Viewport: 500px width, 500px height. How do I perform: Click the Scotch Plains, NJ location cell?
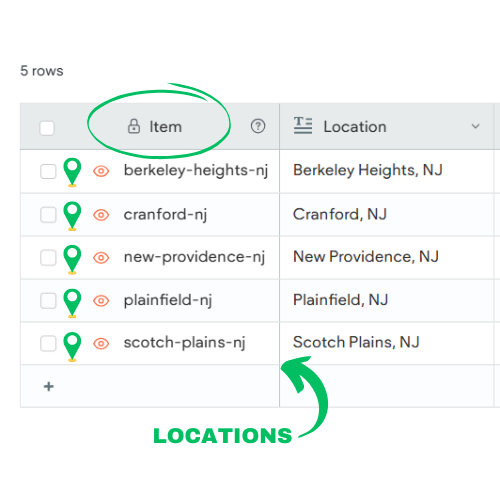(x=386, y=343)
